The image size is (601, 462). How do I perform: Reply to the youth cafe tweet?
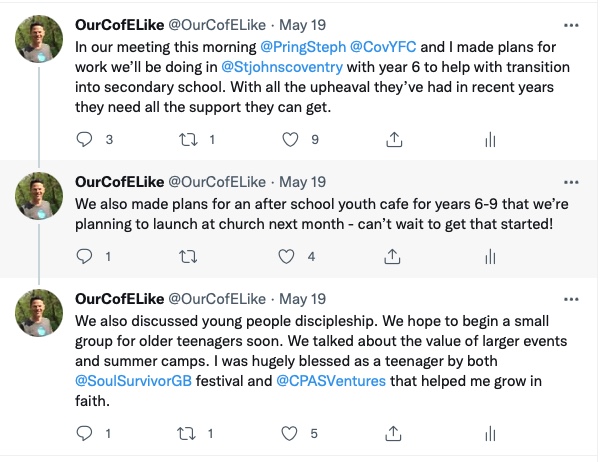83,256
